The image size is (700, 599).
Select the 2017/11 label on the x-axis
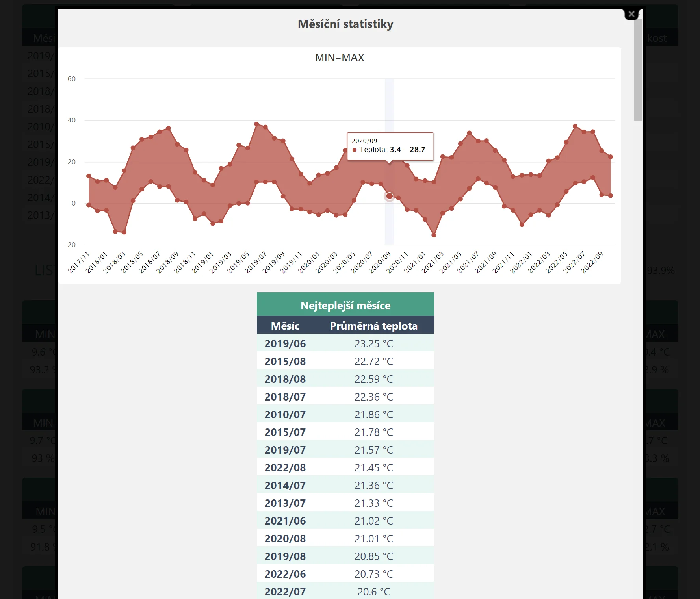(x=79, y=262)
